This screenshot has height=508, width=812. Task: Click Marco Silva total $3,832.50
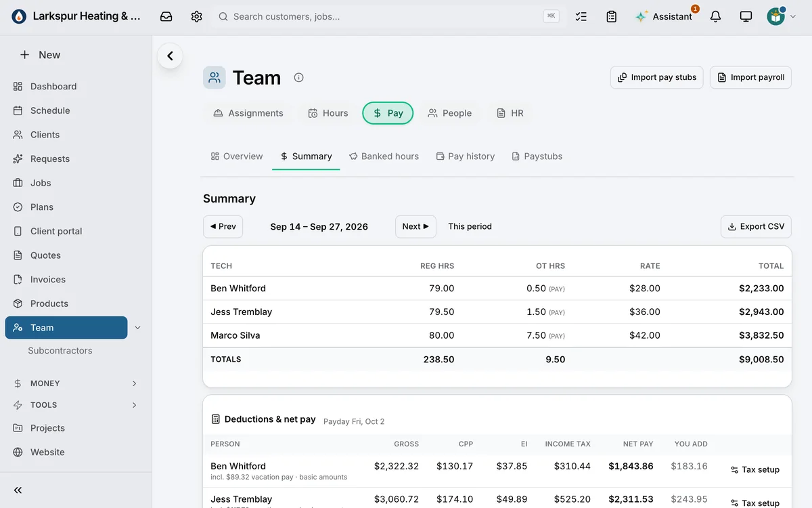pos(761,335)
